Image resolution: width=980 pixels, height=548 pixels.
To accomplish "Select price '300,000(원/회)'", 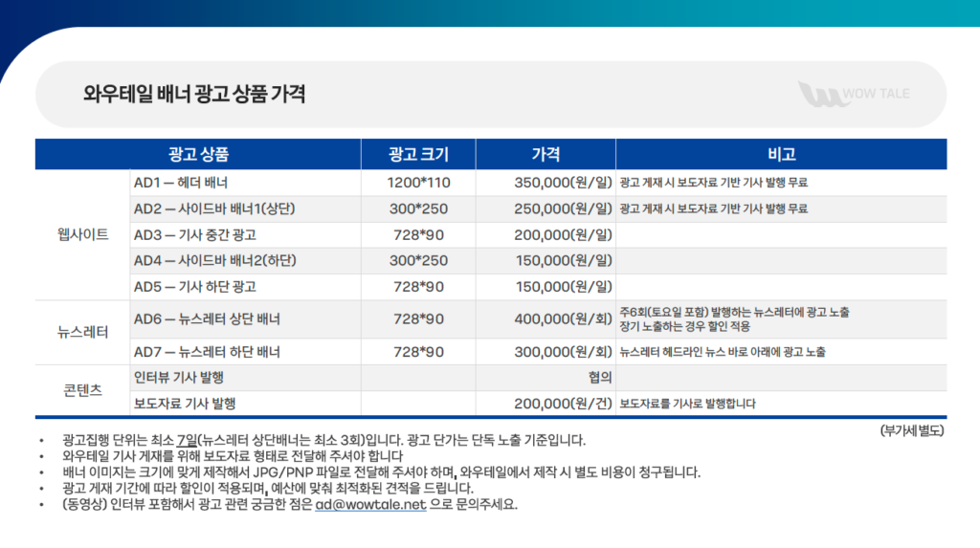I will click(x=563, y=352).
